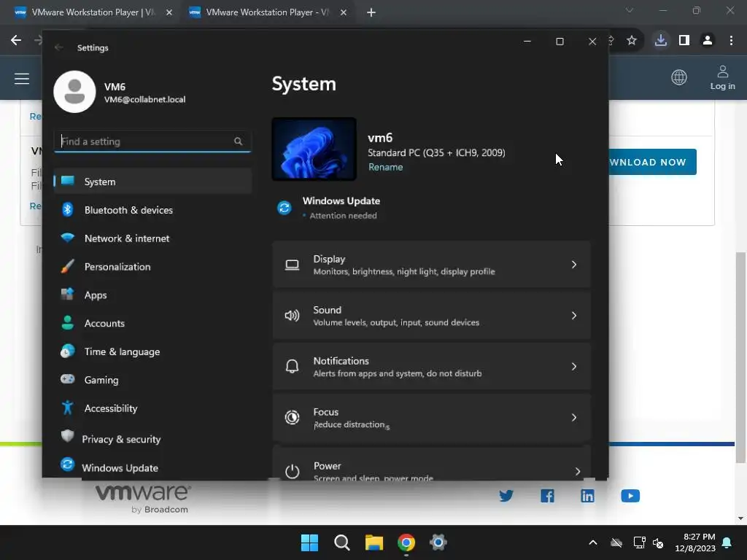Open a new Chrome tab

click(x=371, y=12)
